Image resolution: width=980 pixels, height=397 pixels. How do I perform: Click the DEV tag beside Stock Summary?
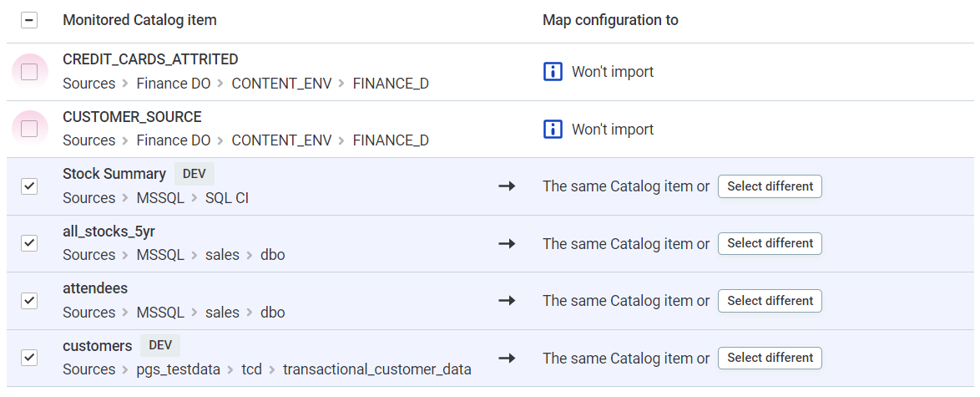tap(194, 174)
